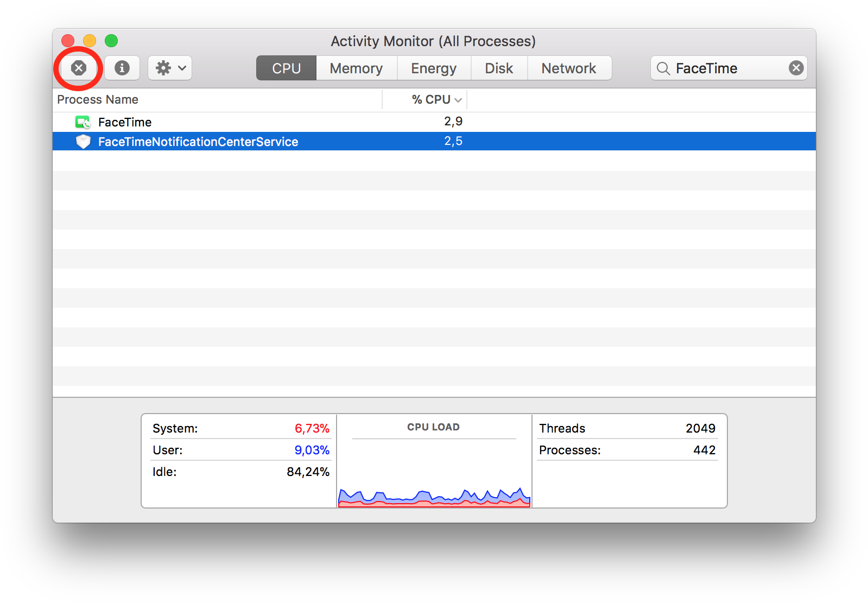The image size is (868, 603).
Task: Click the FaceTime app icon in list
Action: pos(83,122)
